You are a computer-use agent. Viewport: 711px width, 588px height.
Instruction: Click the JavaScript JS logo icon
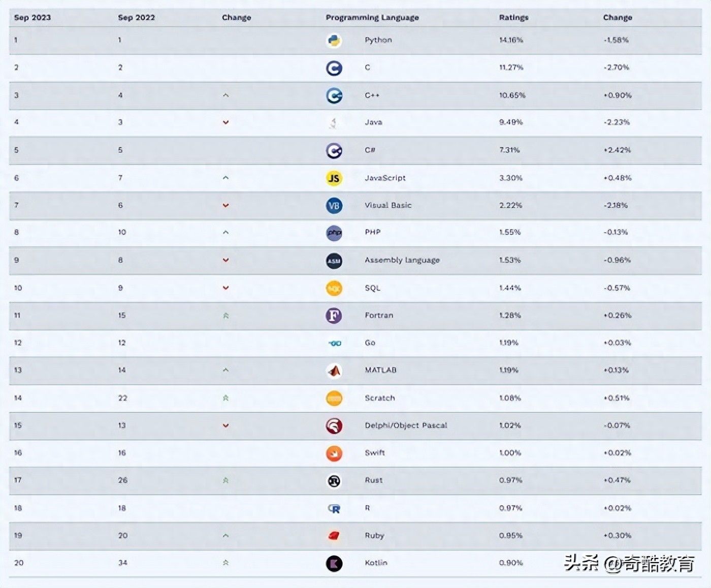click(x=334, y=178)
